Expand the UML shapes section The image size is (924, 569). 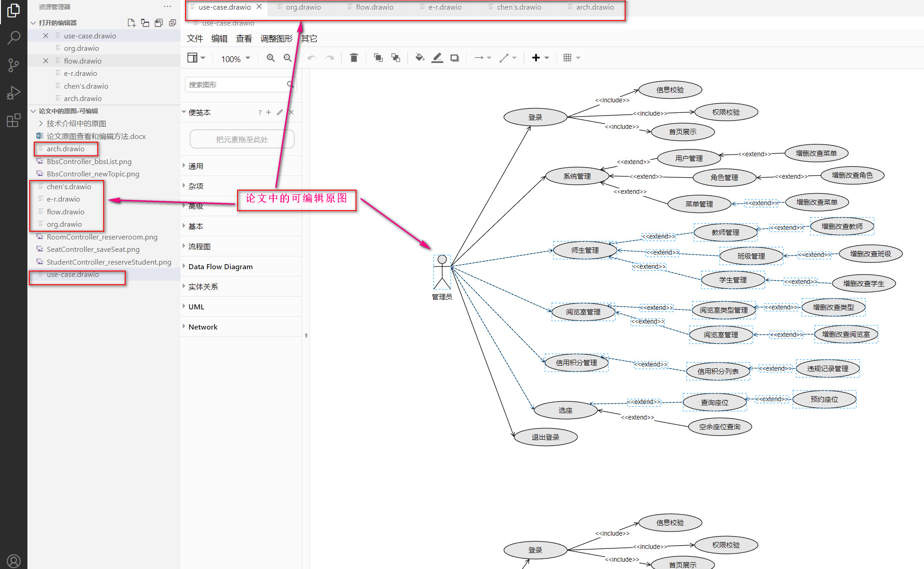point(196,307)
